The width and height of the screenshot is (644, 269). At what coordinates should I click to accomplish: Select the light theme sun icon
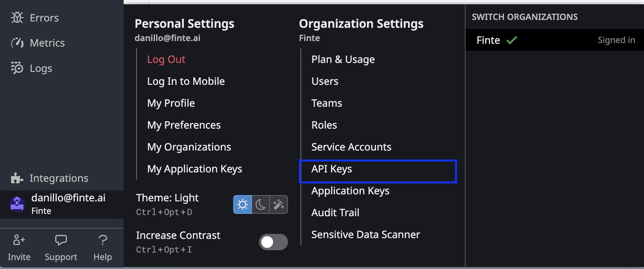coord(243,204)
